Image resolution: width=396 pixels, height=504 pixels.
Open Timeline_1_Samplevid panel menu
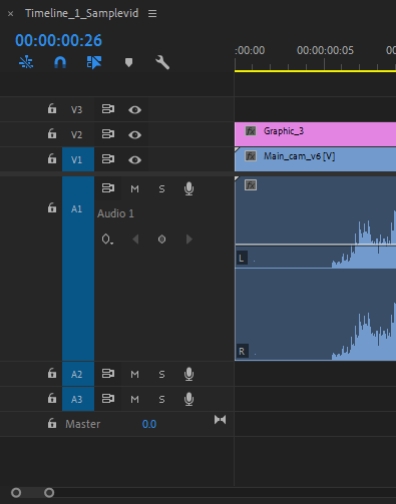click(x=152, y=13)
